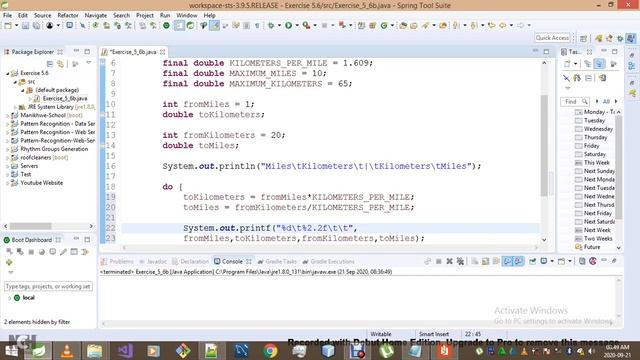This screenshot has width=640, height=360.
Task: Expand the local node in Boot Dashboard
Action: coord(10,298)
